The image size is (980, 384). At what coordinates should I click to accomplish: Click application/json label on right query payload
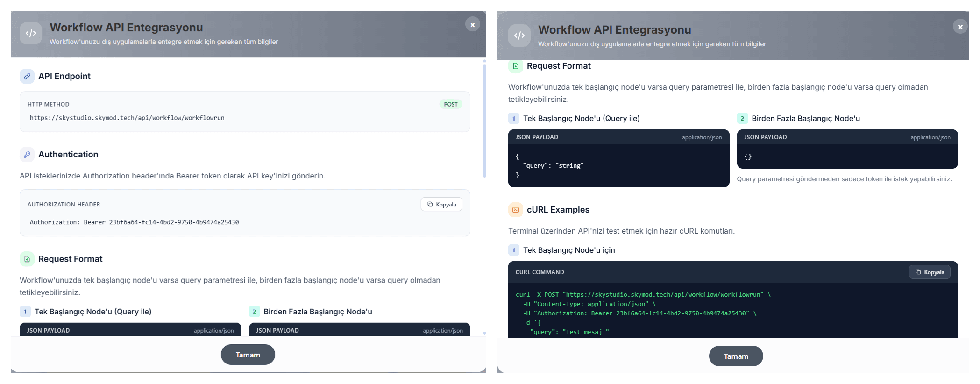(x=702, y=137)
